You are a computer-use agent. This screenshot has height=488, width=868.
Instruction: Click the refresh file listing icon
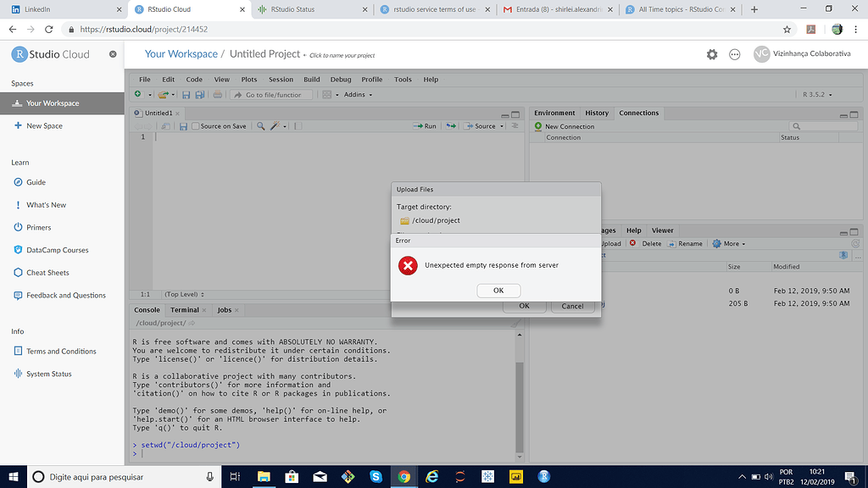[x=855, y=243]
